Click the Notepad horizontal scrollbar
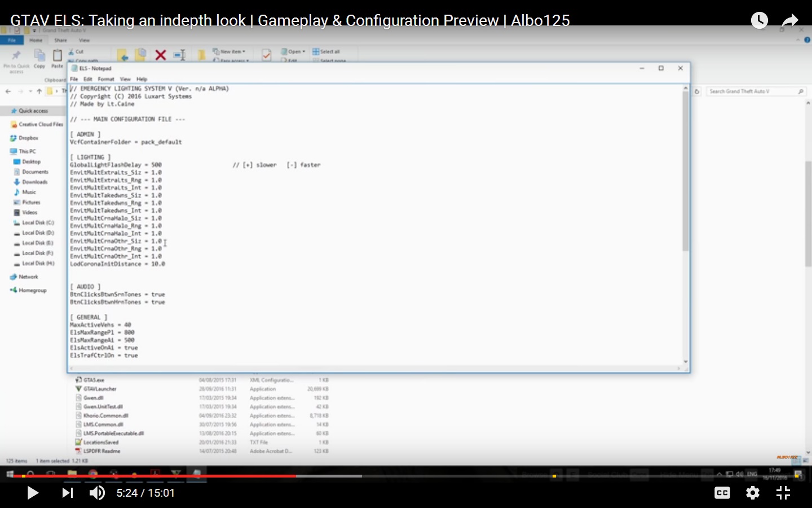 pos(375,369)
